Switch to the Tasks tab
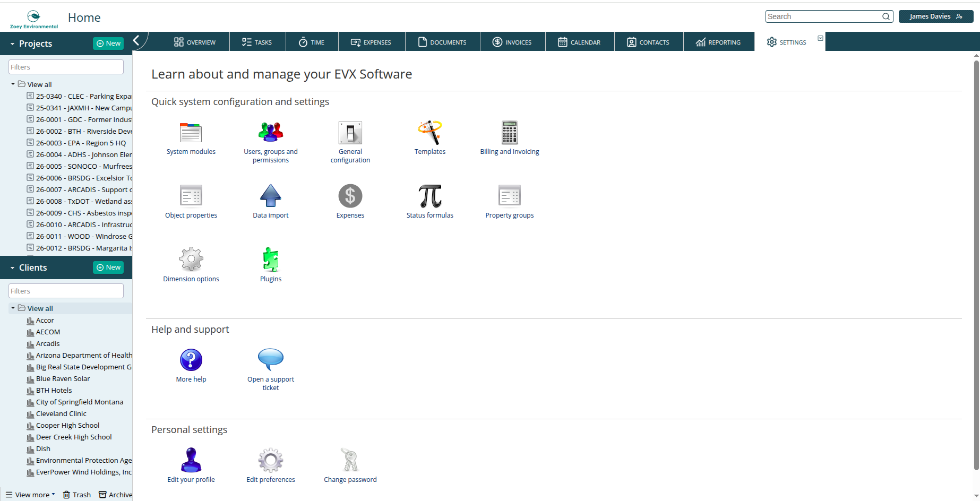Screen dimensions: 980x501 point(257,42)
